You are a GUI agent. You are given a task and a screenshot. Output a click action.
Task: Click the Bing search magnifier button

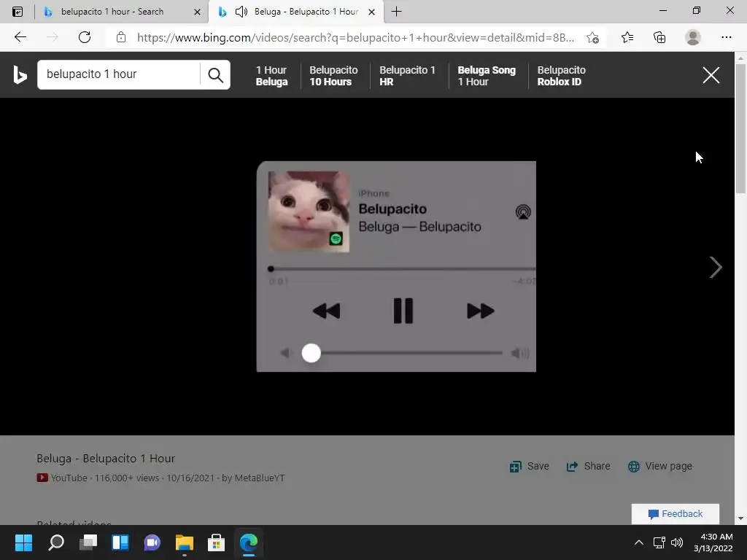pos(215,75)
